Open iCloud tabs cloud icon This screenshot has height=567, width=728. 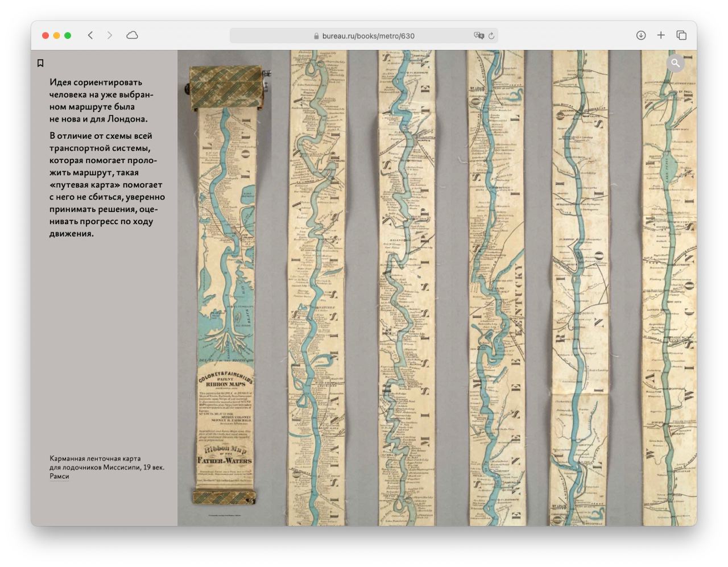[132, 35]
